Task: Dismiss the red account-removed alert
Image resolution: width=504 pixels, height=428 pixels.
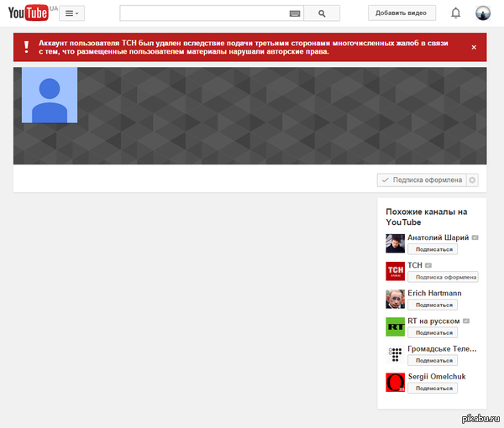Action: click(474, 47)
